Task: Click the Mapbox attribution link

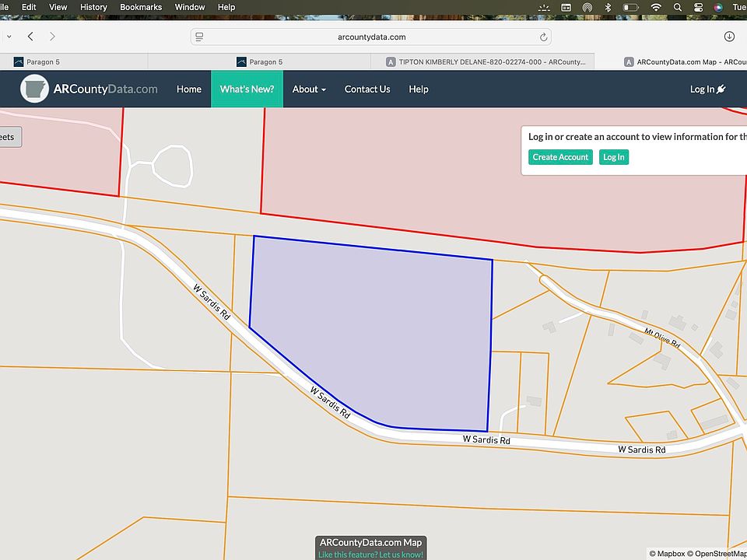Action: tap(667, 554)
